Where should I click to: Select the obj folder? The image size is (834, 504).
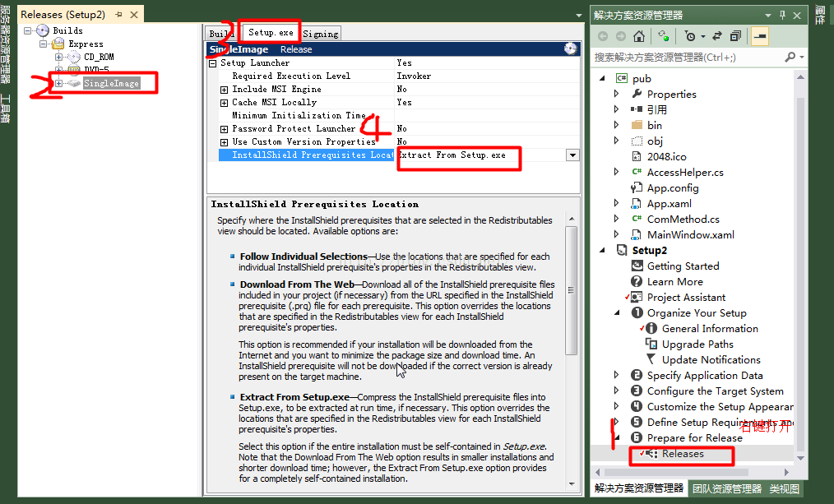655,141
